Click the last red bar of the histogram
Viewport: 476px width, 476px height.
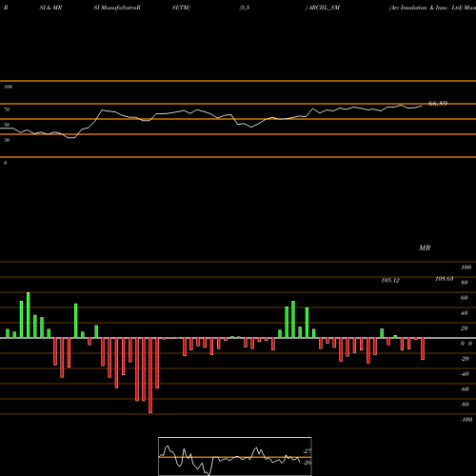pos(423,348)
